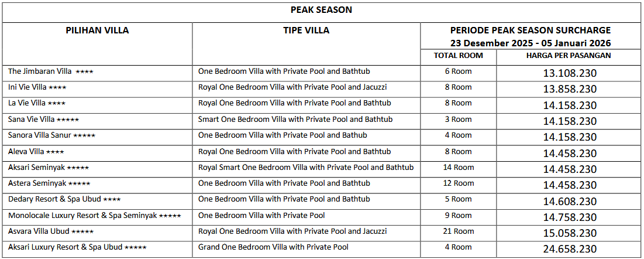Screen dimensions: 644x259
Task: Click the HARGA PER PASANGAN header
Action: [x=569, y=56]
